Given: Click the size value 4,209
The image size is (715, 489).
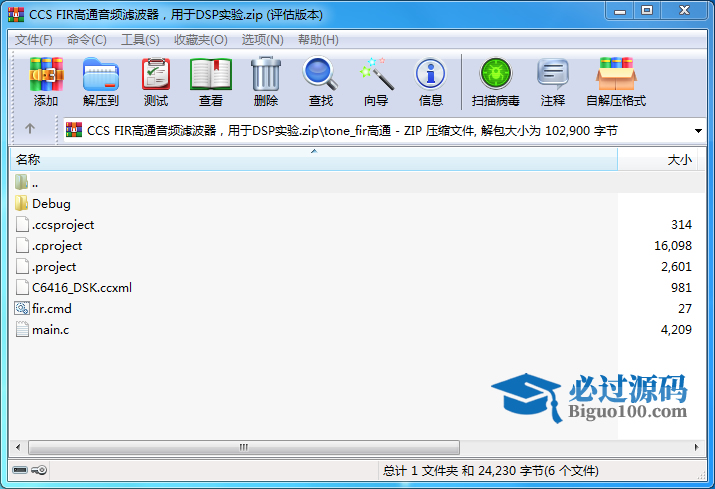Looking at the screenshot, I should pos(676,329).
